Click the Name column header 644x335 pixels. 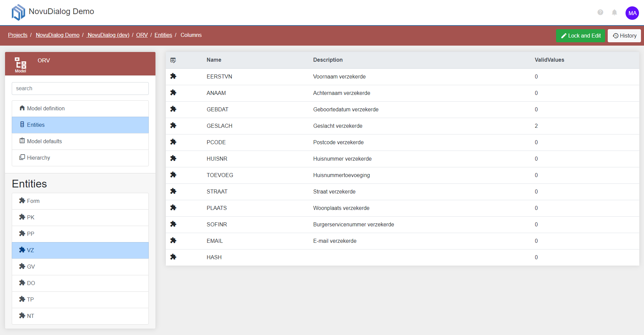(214, 60)
